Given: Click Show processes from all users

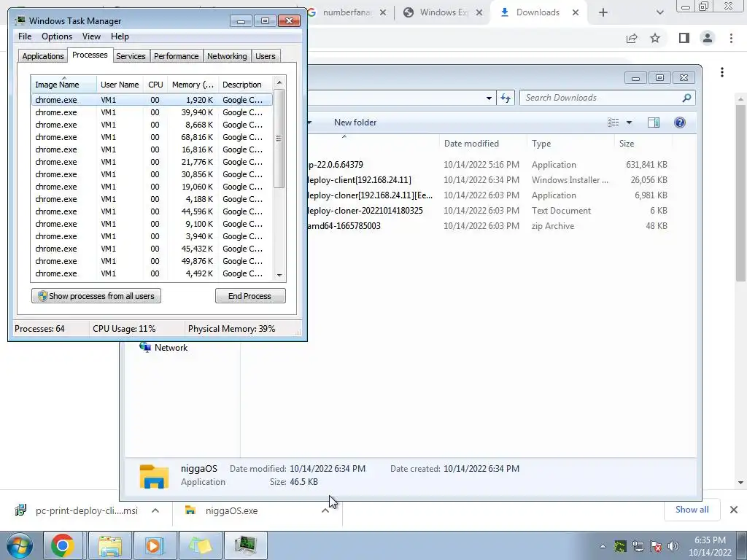Looking at the screenshot, I should [x=96, y=296].
